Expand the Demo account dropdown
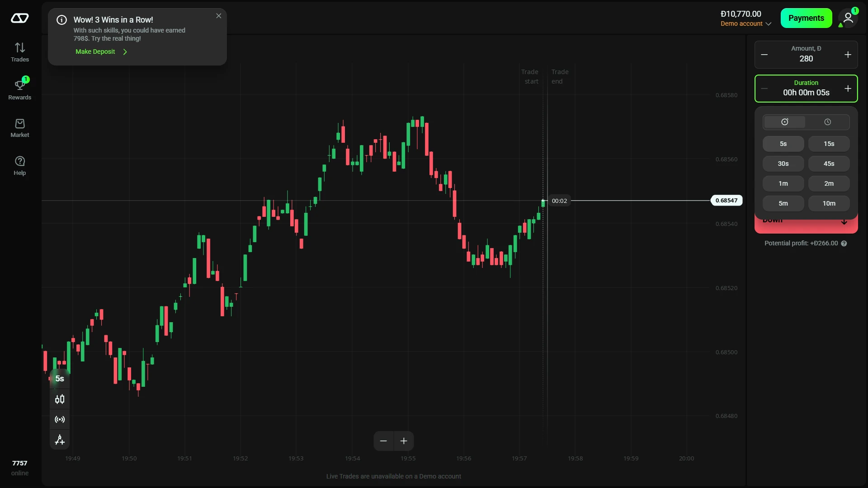The image size is (868, 488). pyautogui.click(x=746, y=24)
